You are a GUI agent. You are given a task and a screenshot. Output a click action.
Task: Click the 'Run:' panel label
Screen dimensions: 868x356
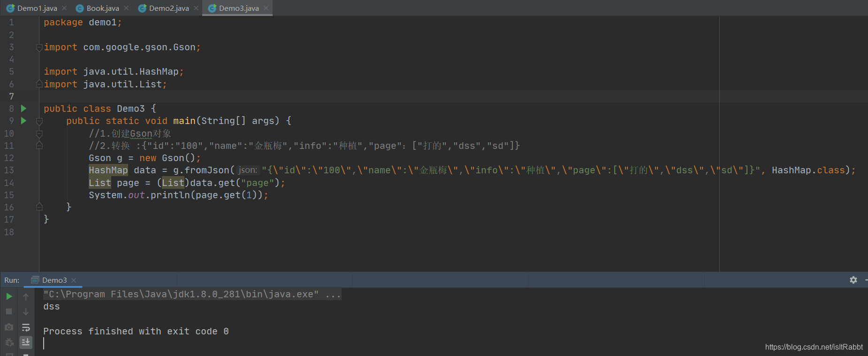[12, 280]
